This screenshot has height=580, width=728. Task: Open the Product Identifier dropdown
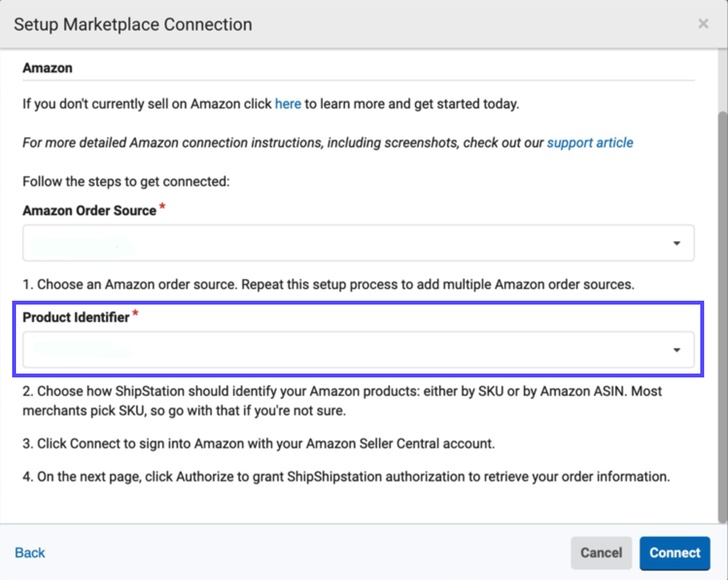tap(358, 350)
